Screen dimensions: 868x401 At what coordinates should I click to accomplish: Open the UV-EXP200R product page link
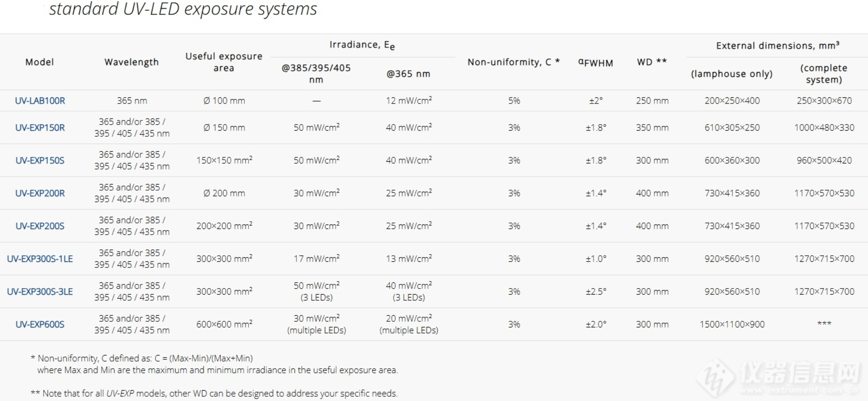(40, 193)
